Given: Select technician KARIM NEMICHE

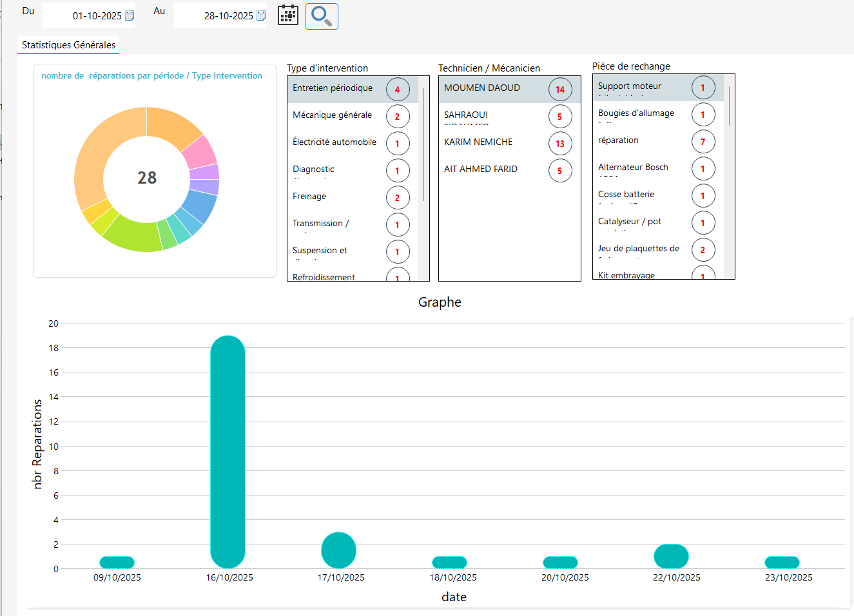Looking at the screenshot, I should coord(478,142).
